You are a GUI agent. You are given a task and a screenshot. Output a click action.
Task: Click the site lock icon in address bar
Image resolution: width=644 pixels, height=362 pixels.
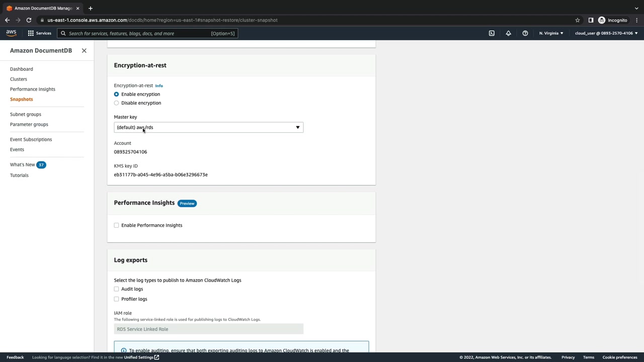click(43, 20)
